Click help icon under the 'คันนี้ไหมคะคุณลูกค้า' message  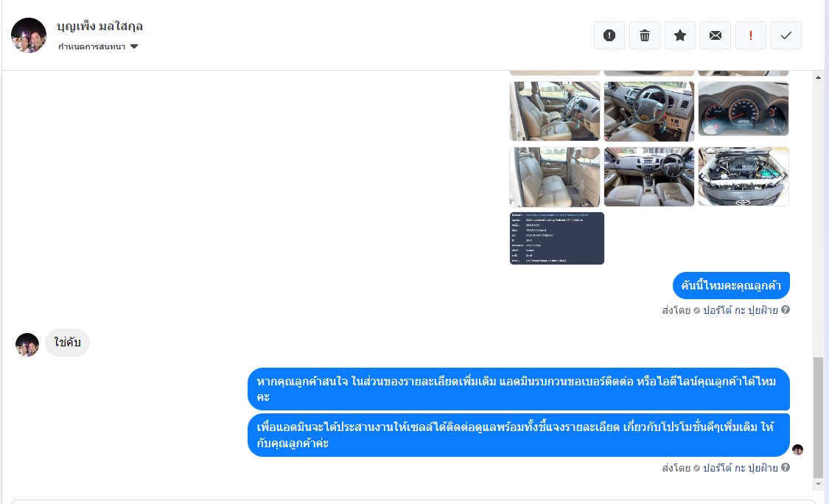786,309
